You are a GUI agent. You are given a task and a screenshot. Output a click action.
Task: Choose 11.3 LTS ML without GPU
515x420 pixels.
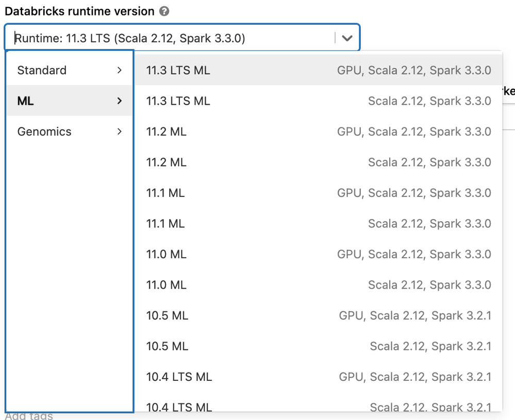click(x=318, y=101)
